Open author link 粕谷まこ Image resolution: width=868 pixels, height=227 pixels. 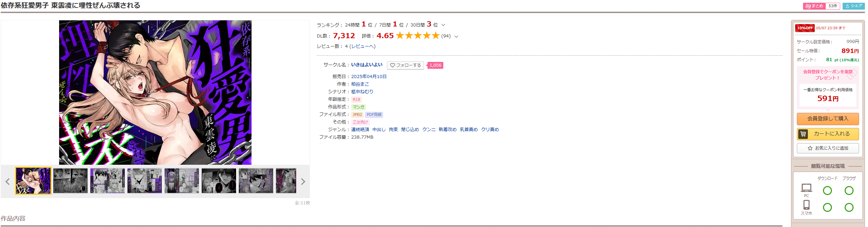click(360, 84)
